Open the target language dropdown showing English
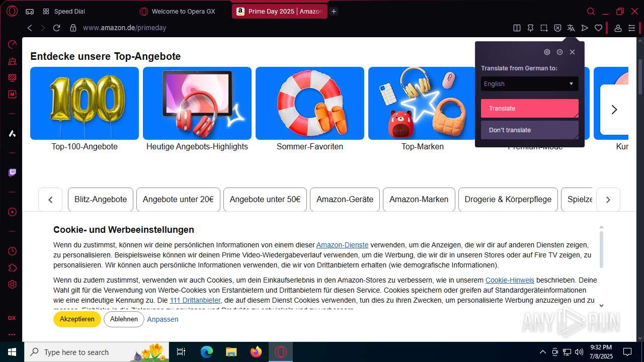The width and height of the screenshot is (644, 362). tap(530, 84)
